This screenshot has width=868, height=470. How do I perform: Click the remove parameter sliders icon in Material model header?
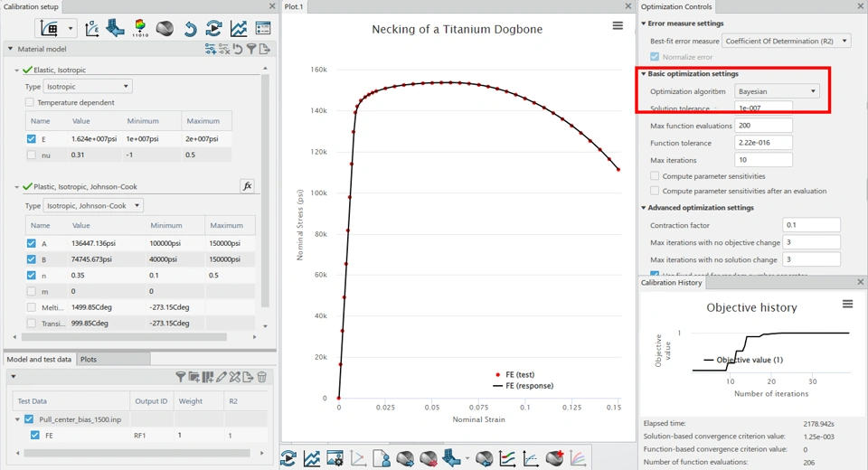(x=224, y=50)
